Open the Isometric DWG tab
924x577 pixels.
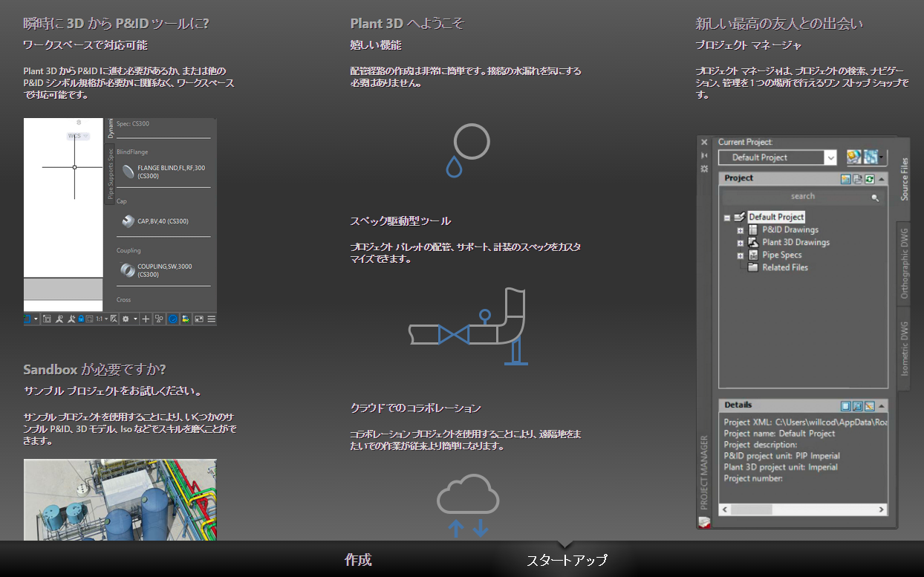pos(905,348)
